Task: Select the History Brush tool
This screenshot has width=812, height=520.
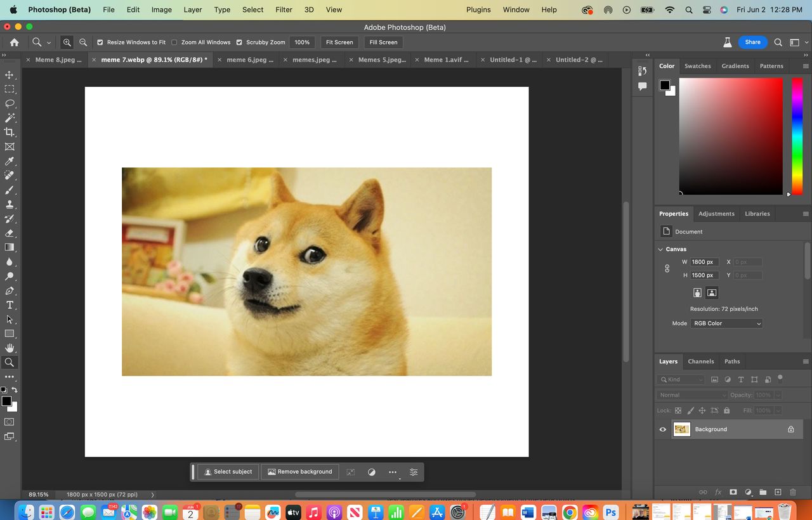Action: click(x=10, y=219)
